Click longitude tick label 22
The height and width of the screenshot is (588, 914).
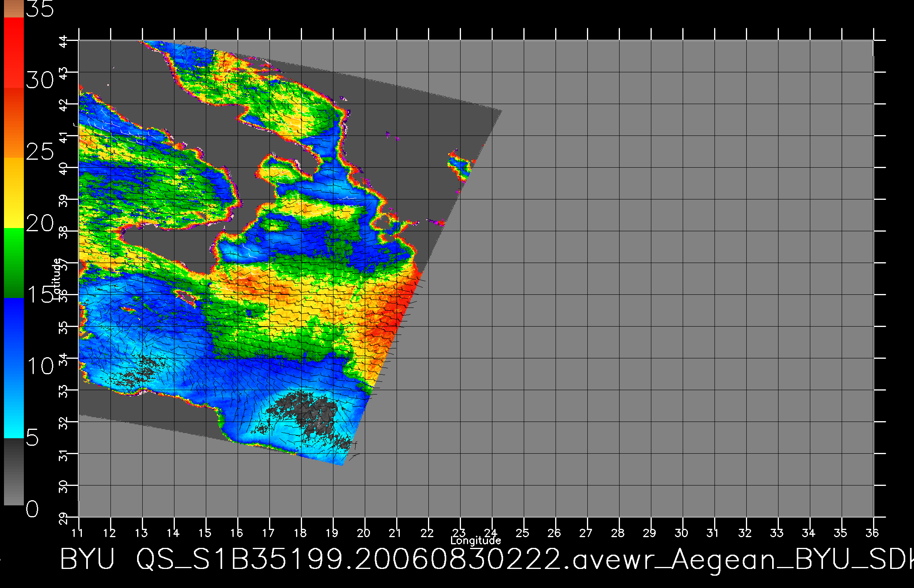[427, 533]
